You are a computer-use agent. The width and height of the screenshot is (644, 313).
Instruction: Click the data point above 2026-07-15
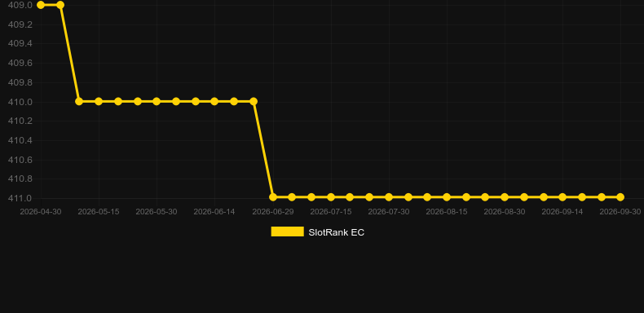coord(331,197)
